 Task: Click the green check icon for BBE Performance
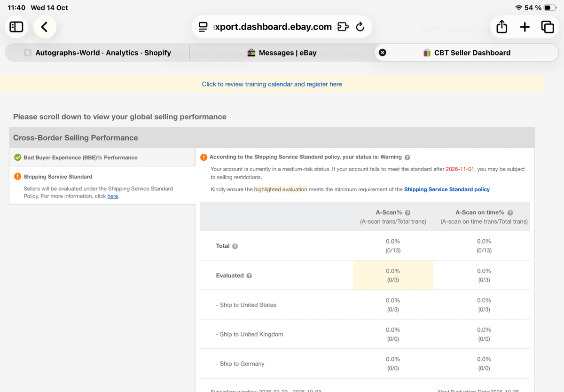(x=17, y=157)
